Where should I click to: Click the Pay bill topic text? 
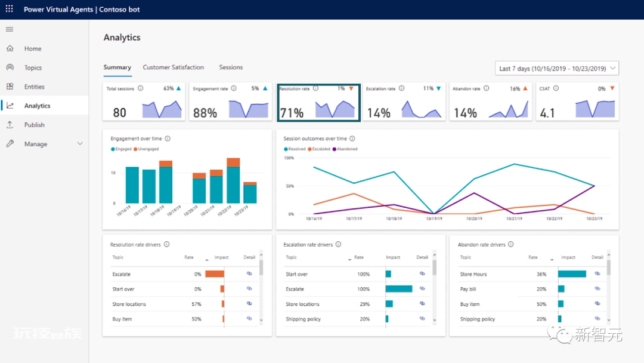tap(468, 289)
